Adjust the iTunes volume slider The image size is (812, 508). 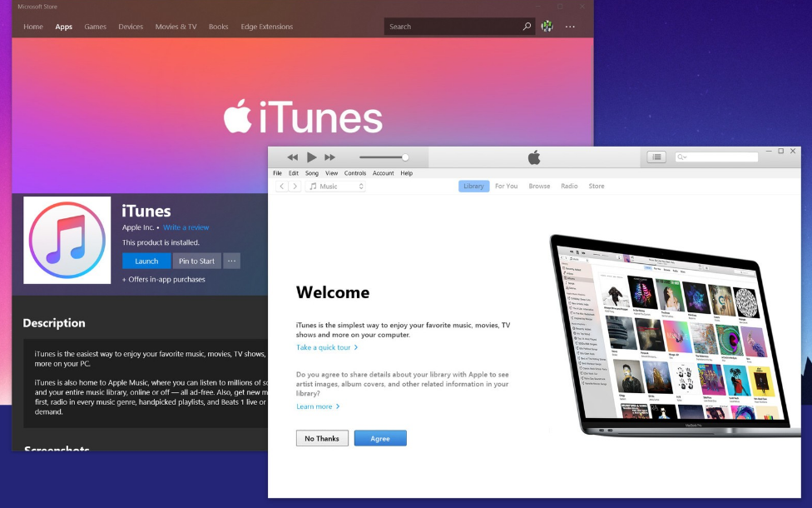(x=384, y=157)
